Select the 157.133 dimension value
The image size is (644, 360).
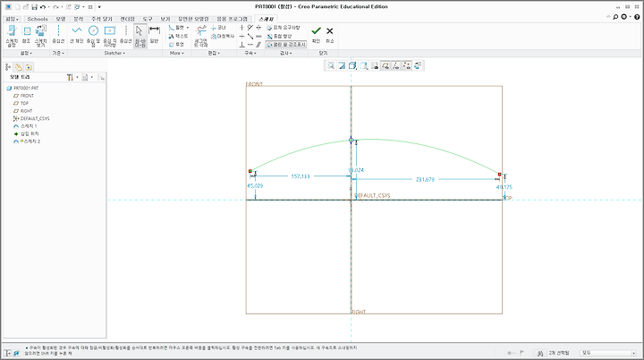click(x=301, y=176)
